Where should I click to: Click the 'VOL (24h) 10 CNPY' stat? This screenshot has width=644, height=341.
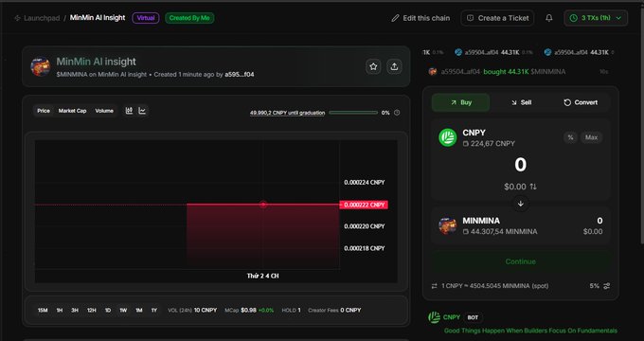[x=192, y=310]
